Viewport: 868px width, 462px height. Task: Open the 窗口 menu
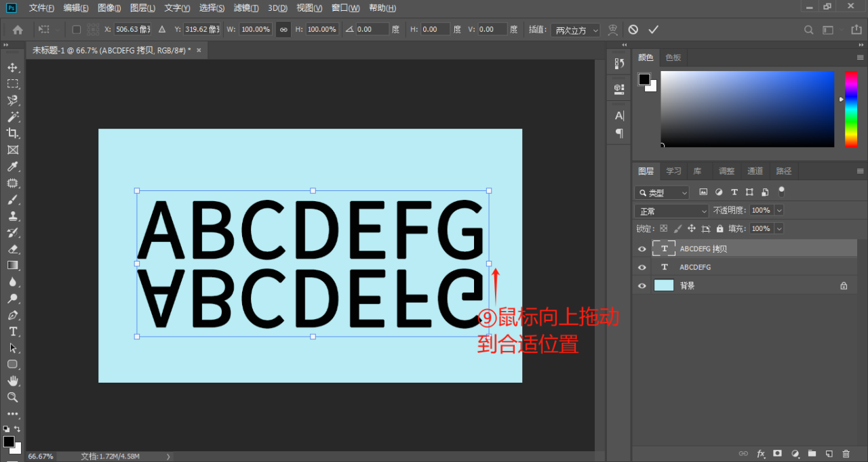click(x=345, y=8)
